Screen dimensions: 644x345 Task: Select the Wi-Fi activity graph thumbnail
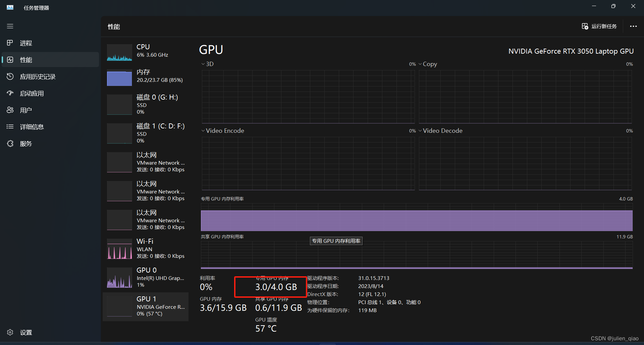tap(119, 249)
